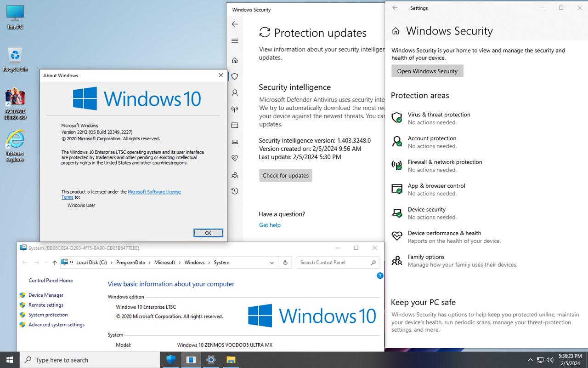
Task: Click Up arrow in System window navigation
Action: pyautogui.click(x=55, y=263)
